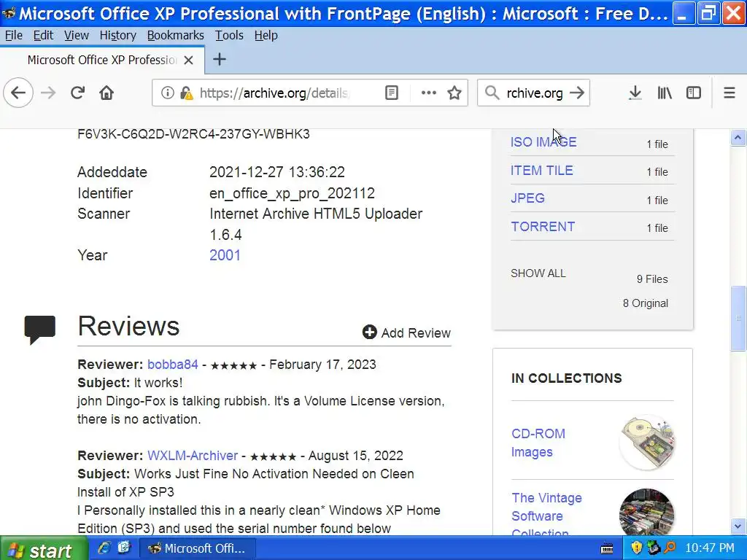Open the History menu
747x560 pixels.
pos(117,35)
